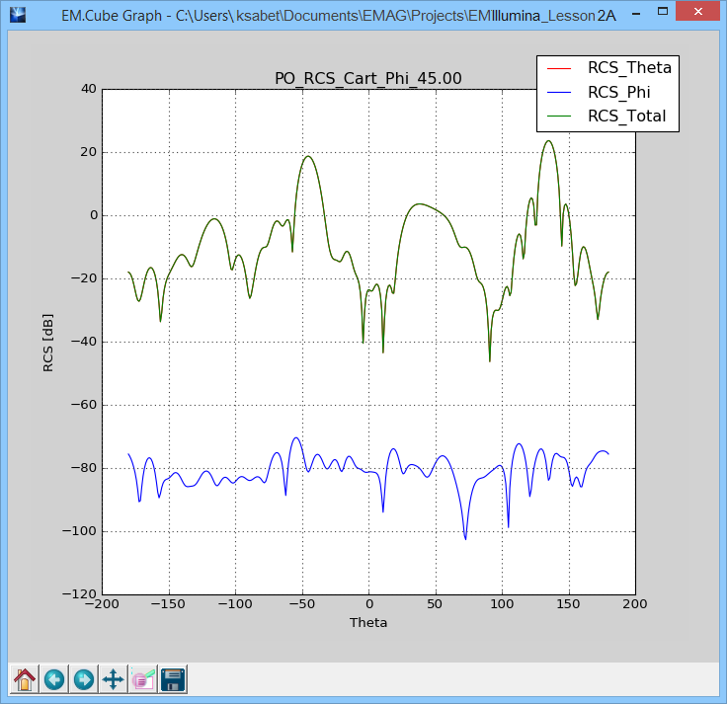Click the RCS [dB] y-axis label
This screenshot has width=728, height=704.
point(48,342)
